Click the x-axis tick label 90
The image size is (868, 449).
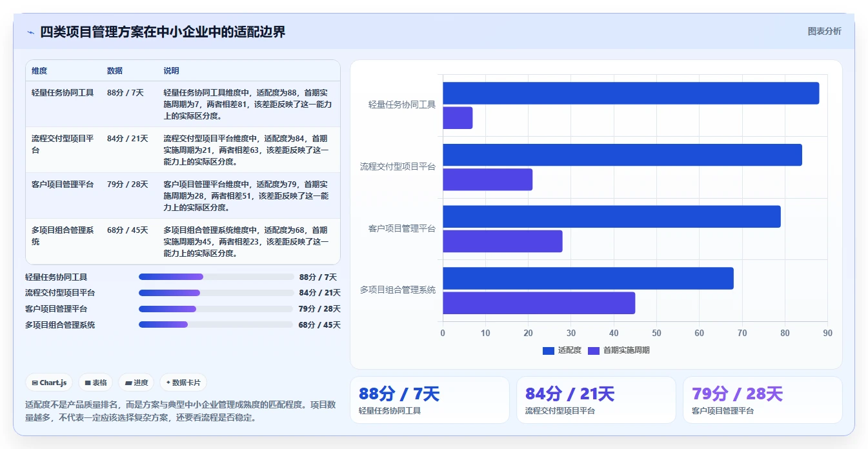pyautogui.click(x=827, y=334)
